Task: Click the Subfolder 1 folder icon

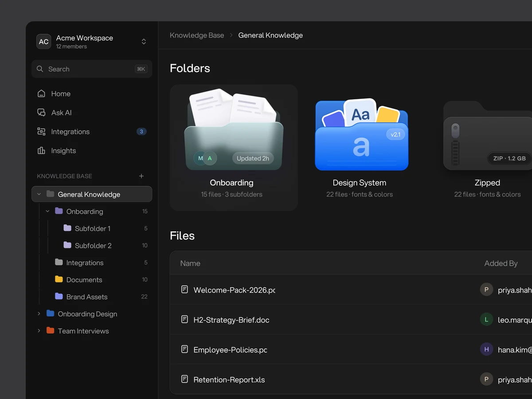Action: point(67,228)
